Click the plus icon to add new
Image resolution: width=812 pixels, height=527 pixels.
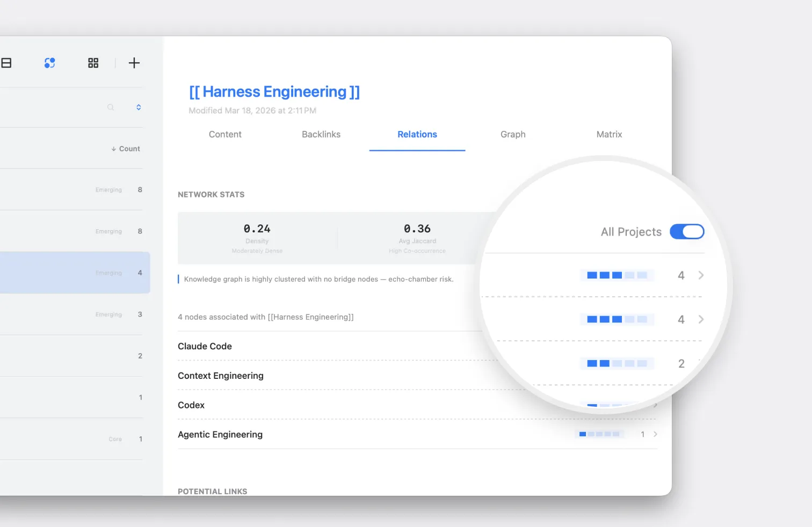134,63
